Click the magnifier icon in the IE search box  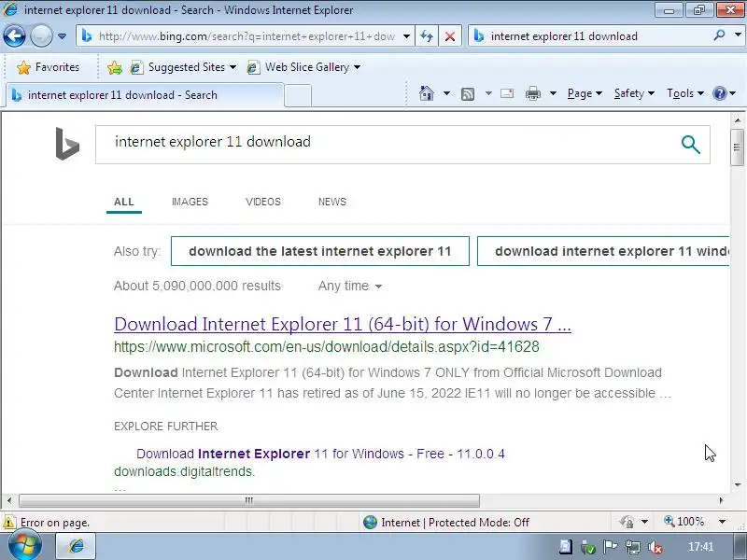point(719,35)
